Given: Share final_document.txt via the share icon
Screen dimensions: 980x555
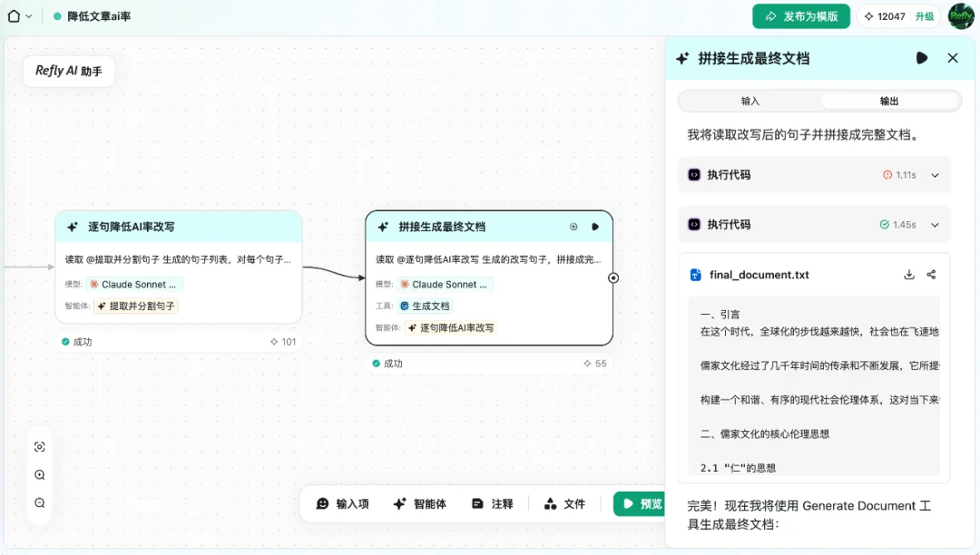Looking at the screenshot, I should [932, 274].
